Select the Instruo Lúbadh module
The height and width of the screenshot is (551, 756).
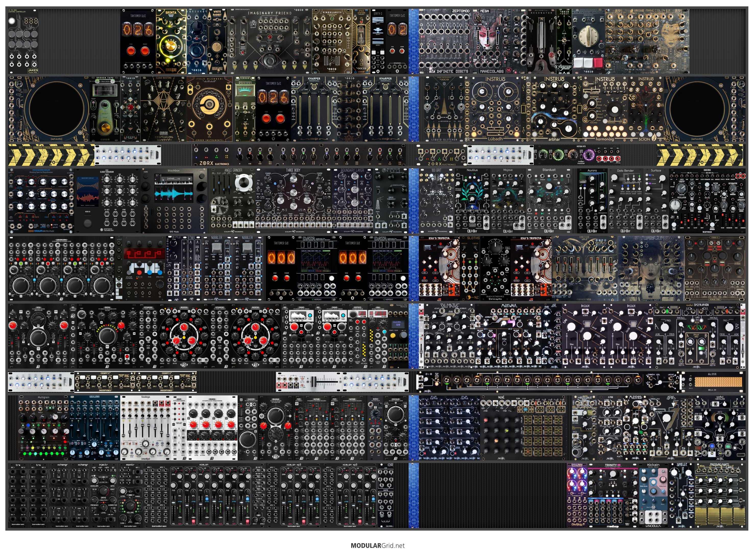(x=495, y=109)
